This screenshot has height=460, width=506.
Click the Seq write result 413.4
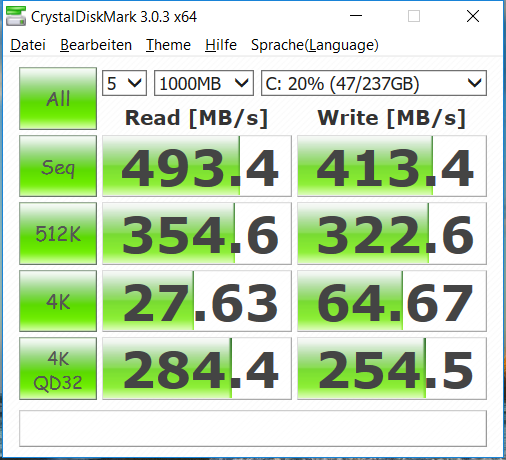coord(392,166)
